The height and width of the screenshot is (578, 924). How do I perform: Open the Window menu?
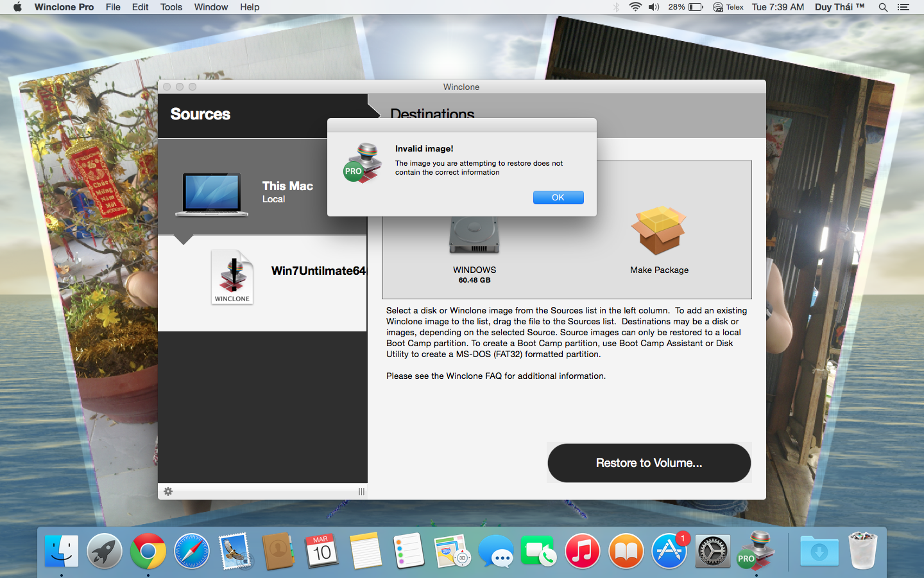pos(211,7)
